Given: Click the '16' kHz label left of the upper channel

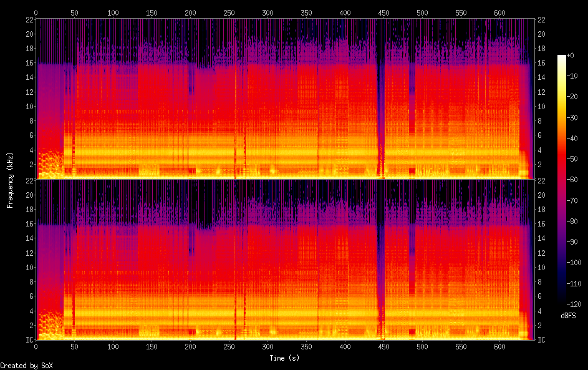Looking at the screenshot, I should 29,63.
